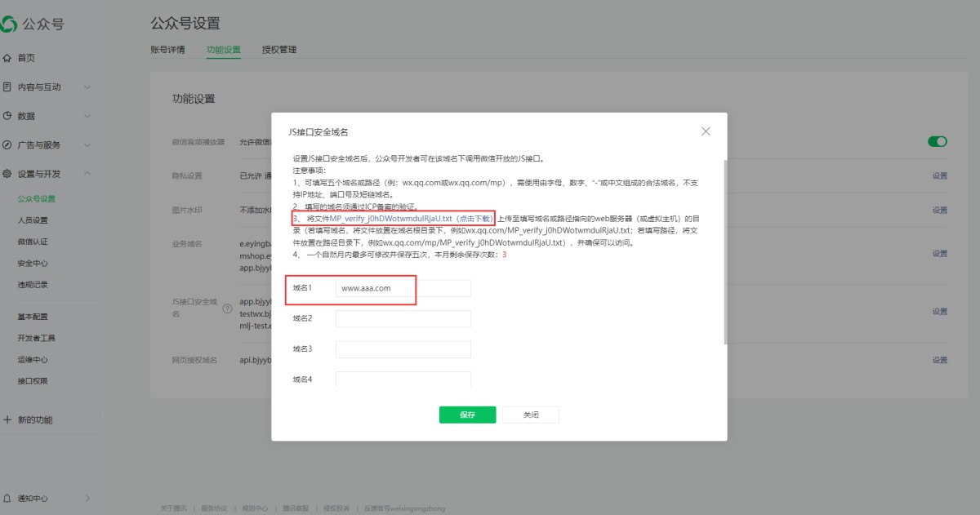Click the document icon beside 内容与互动
The width and height of the screenshot is (980, 515).
(x=7, y=87)
